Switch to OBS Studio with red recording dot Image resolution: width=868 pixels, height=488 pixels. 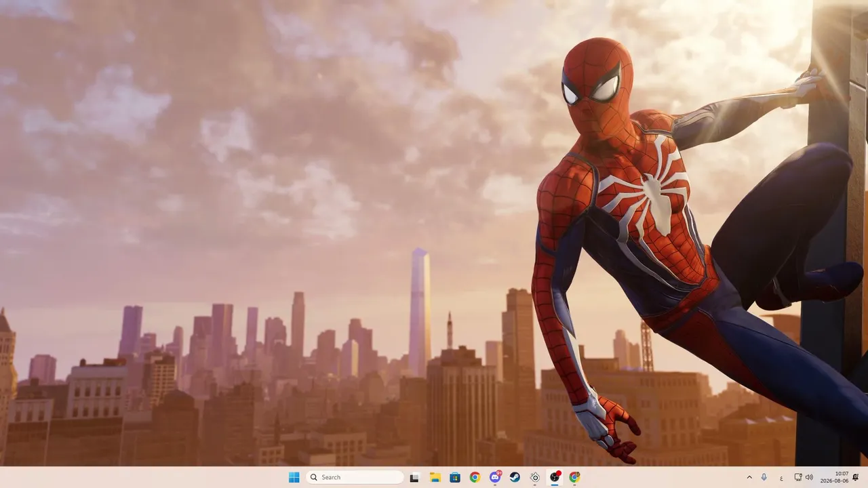pos(555,477)
